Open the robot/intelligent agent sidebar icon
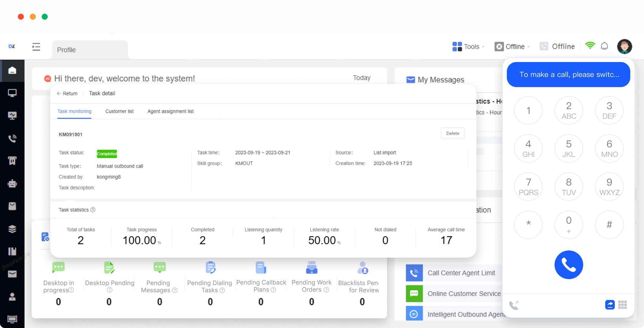The image size is (644, 328). (x=12, y=183)
